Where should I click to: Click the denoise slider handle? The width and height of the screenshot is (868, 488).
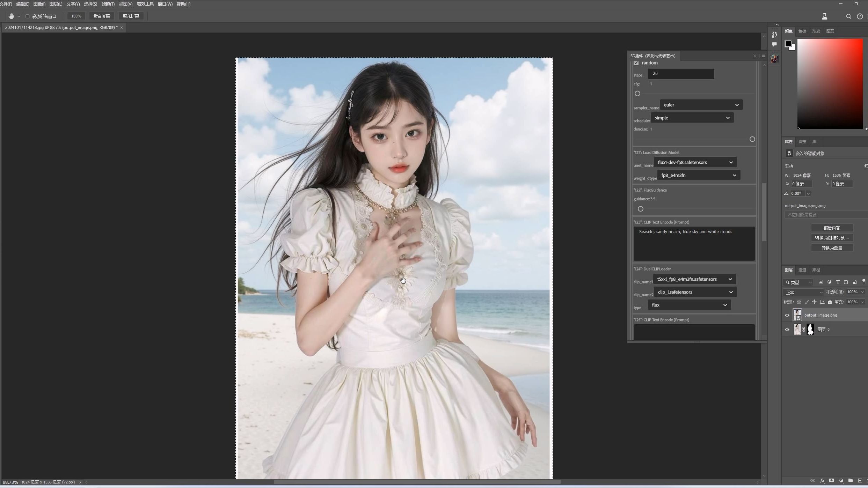coord(752,139)
